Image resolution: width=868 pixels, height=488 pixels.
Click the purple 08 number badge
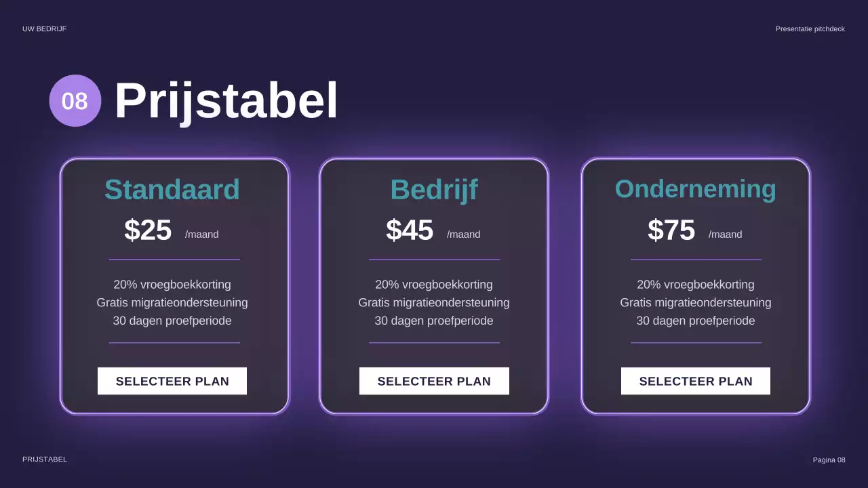click(x=75, y=101)
